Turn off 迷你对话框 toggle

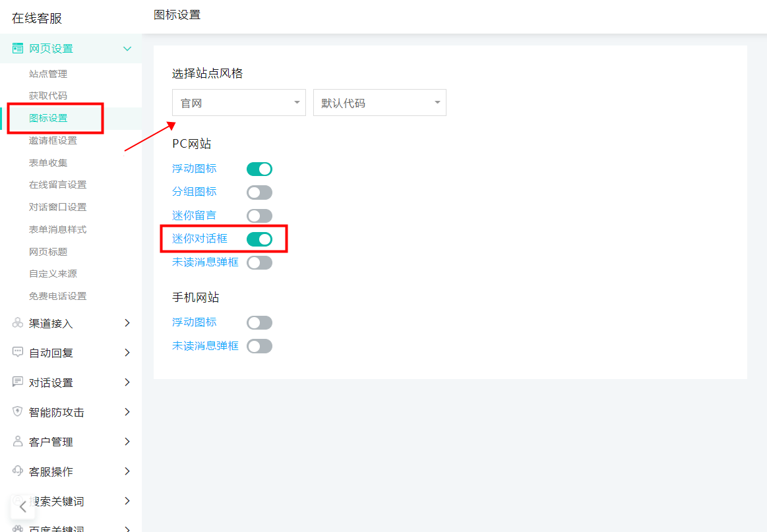tap(259, 239)
